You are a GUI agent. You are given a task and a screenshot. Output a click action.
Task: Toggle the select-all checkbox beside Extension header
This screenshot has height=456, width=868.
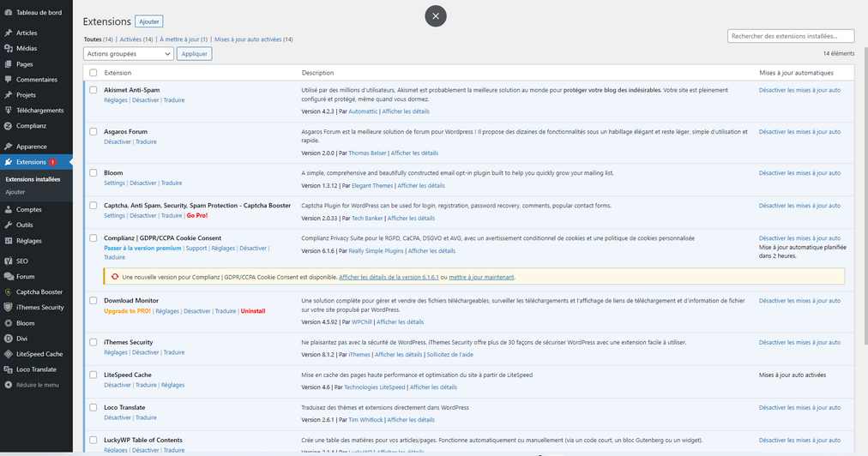(93, 73)
